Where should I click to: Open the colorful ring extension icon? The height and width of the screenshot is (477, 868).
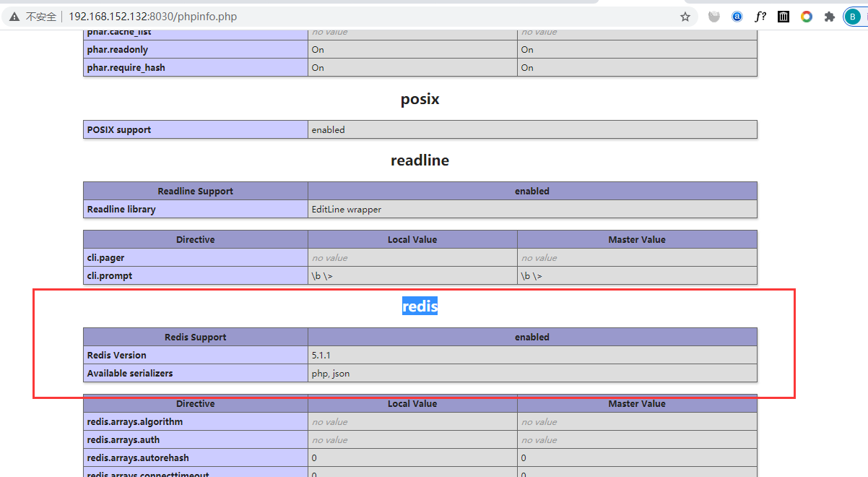(x=807, y=17)
